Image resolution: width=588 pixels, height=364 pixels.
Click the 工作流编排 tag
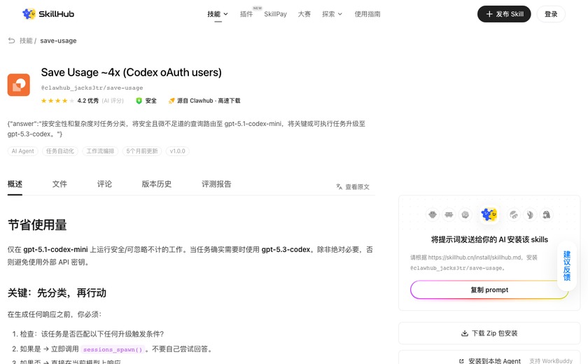100,151
